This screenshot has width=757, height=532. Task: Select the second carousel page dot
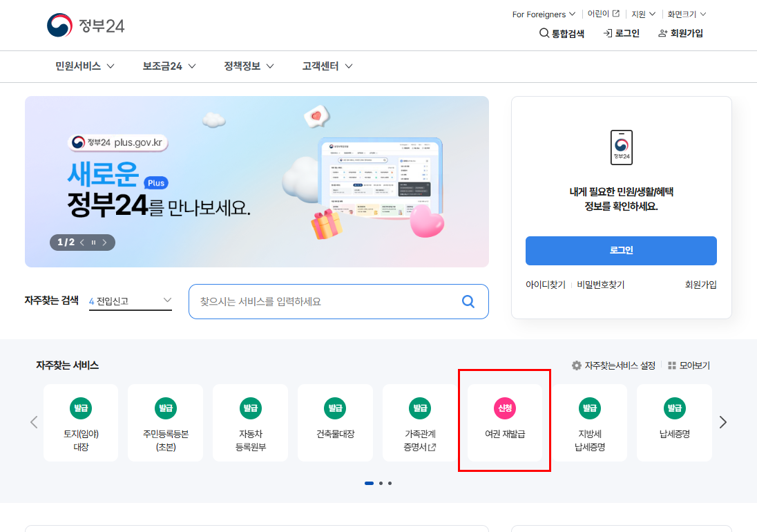[x=381, y=483]
